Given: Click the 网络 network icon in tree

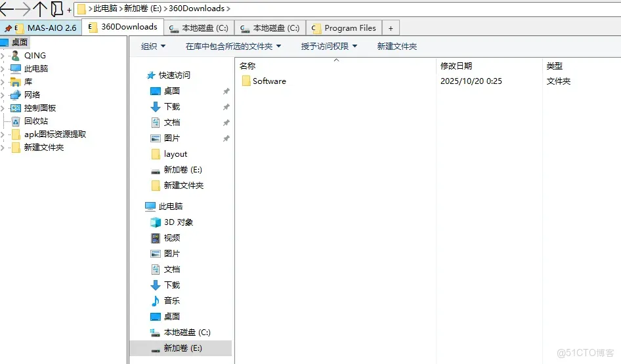Looking at the screenshot, I should pyautogui.click(x=16, y=95).
